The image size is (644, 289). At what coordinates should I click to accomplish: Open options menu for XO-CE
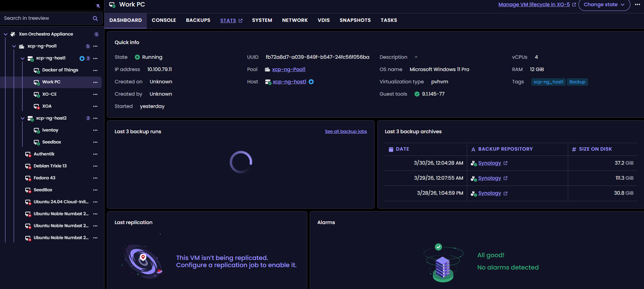tap(95, 94)
